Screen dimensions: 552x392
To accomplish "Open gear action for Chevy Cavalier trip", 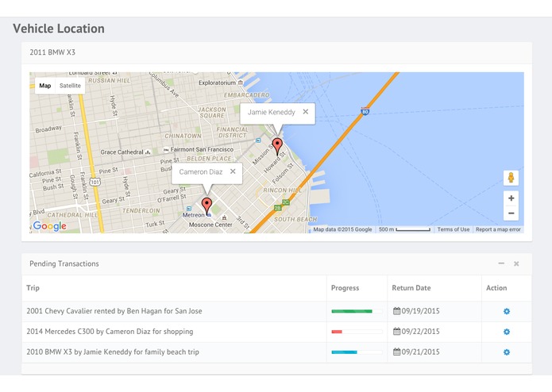I will [x=507, y=311].
